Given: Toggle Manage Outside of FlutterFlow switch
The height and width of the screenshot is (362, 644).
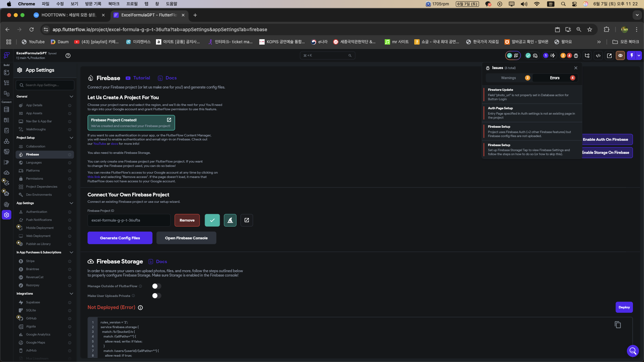Looking at the screenshot, I should point(156,286).
